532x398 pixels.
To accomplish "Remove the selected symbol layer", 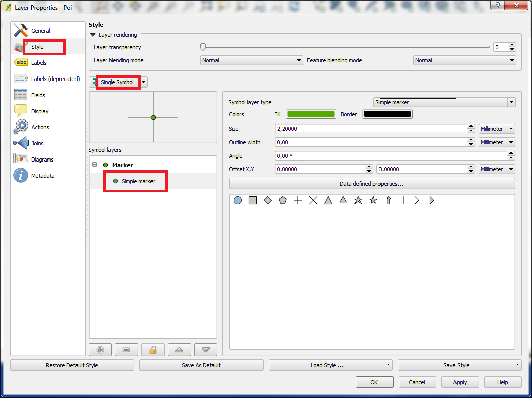I will click(x=126, y=350).
